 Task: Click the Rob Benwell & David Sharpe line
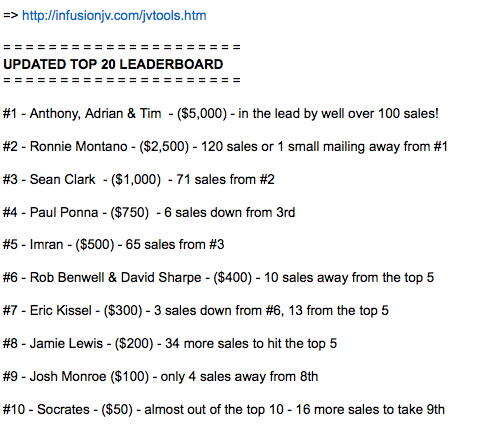(218, 278)
